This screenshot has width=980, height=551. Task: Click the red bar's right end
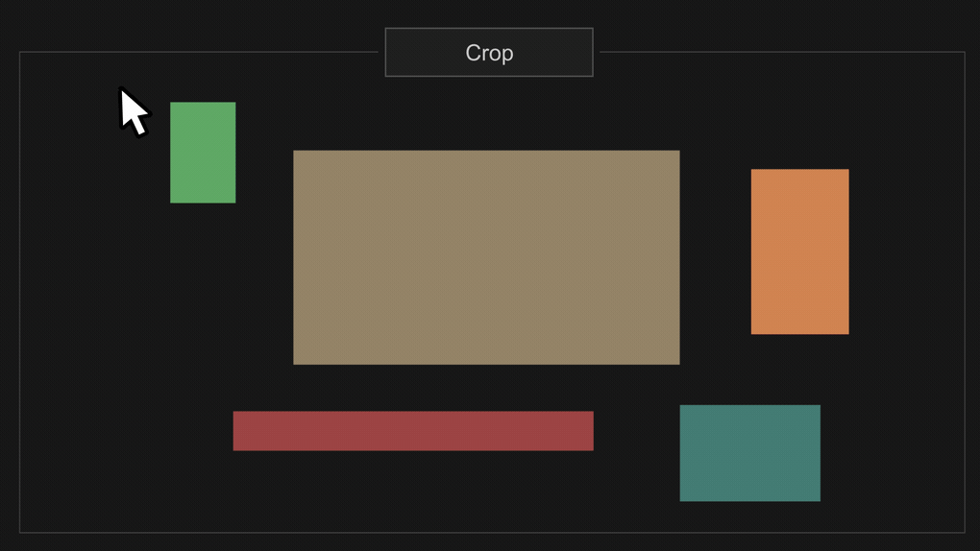tap(593, 430)
